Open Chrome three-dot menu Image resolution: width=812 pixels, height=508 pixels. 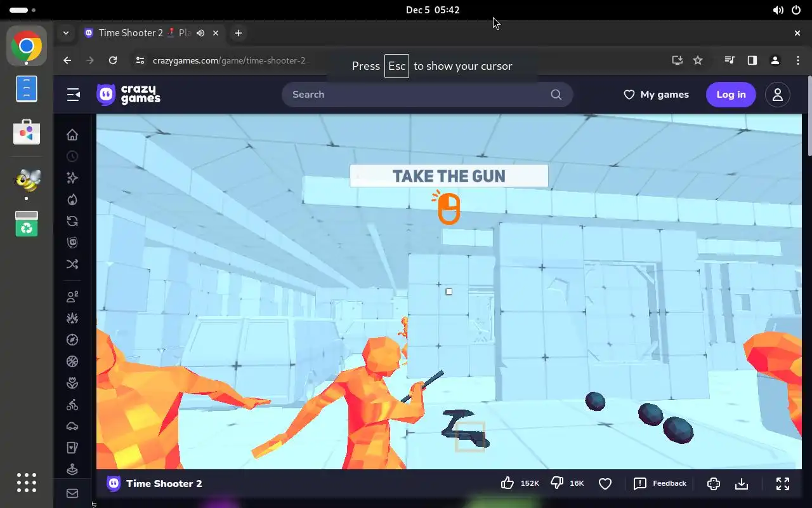point(798,60)
